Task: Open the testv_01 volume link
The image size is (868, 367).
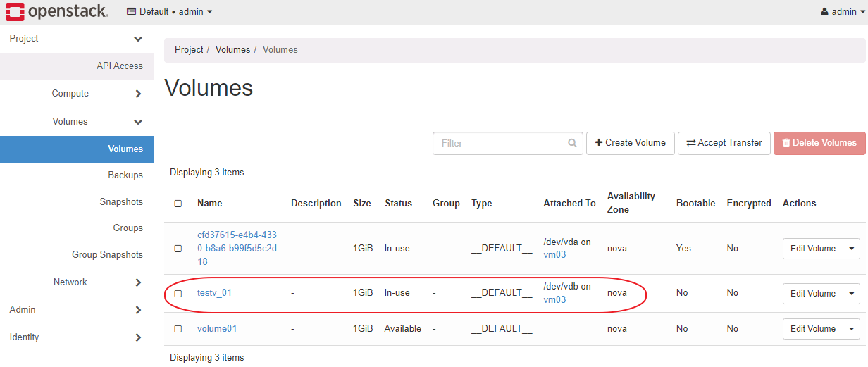Action: coord(214,293)
